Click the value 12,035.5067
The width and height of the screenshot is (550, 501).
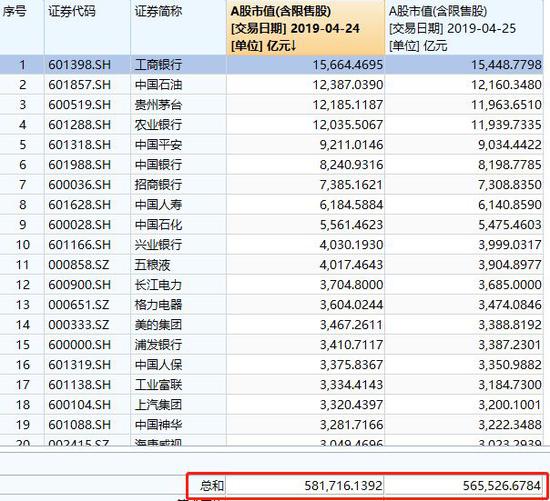click(348, 125)
